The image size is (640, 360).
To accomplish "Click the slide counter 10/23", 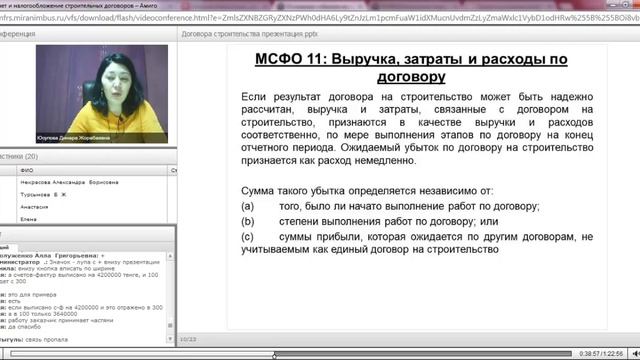I will pyautogui.click(x=188, y=340).
